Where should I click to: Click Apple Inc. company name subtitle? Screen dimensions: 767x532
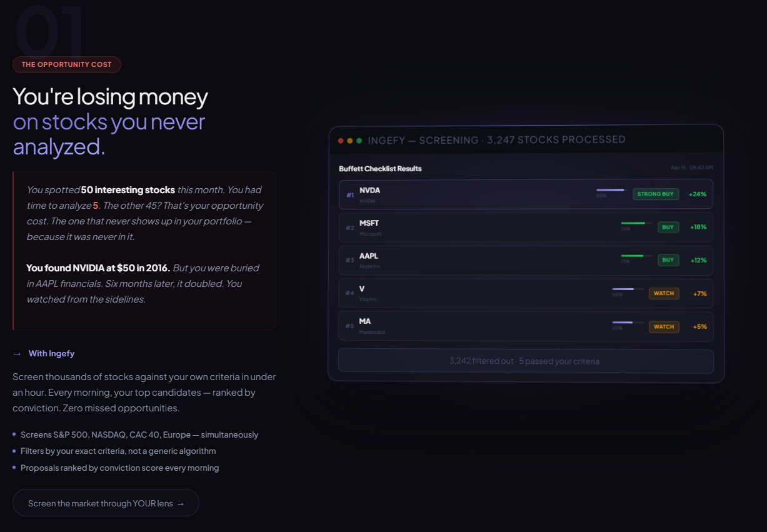(x=370, y=266)
